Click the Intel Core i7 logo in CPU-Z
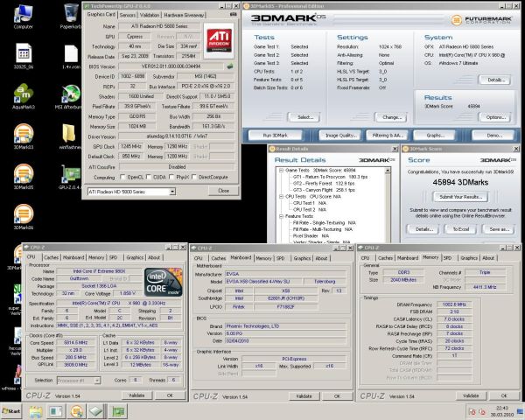This screenshot has width=525, height=420. (164, 282)
